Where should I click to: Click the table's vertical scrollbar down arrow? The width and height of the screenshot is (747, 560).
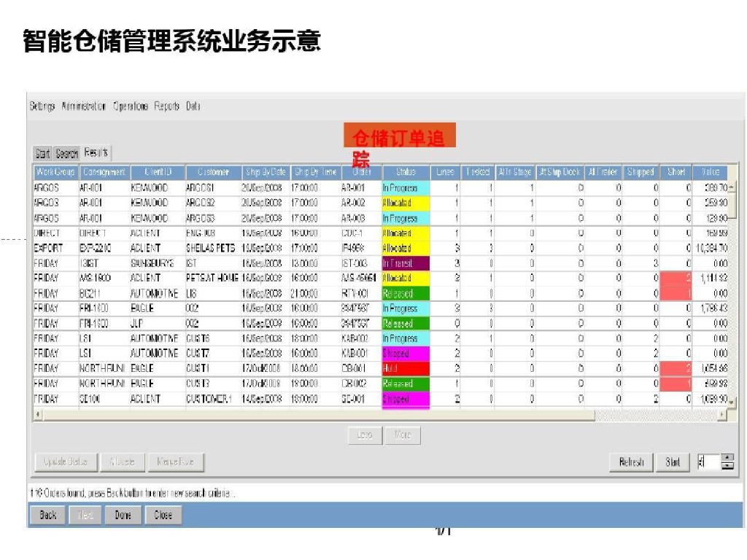[732, 402]
